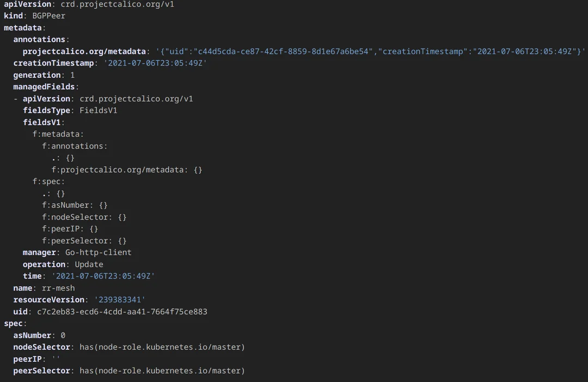Click the 'fieldsV1' key
This screenshot has width=588, height=382.
(41, 122)
